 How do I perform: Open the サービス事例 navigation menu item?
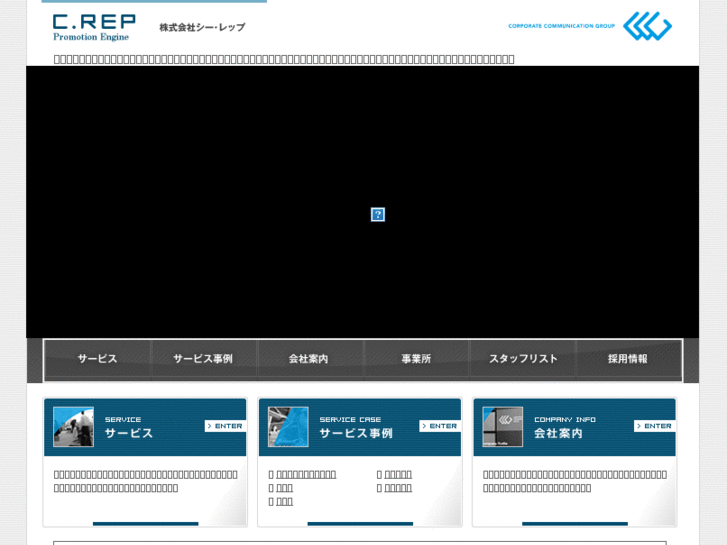point(203,359)
